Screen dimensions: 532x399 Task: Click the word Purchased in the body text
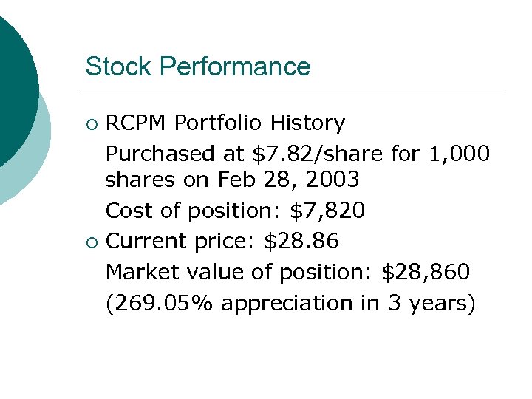(159, 154)
